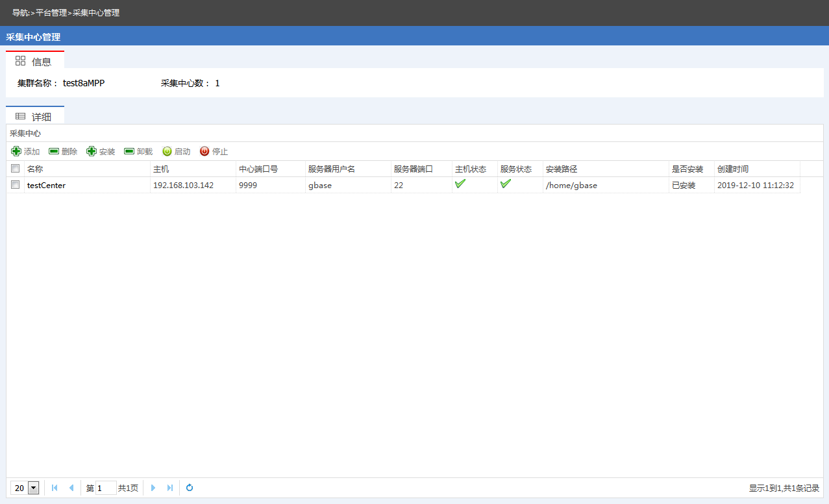Click the username cell gbase
829x504 pixels.
320,186
